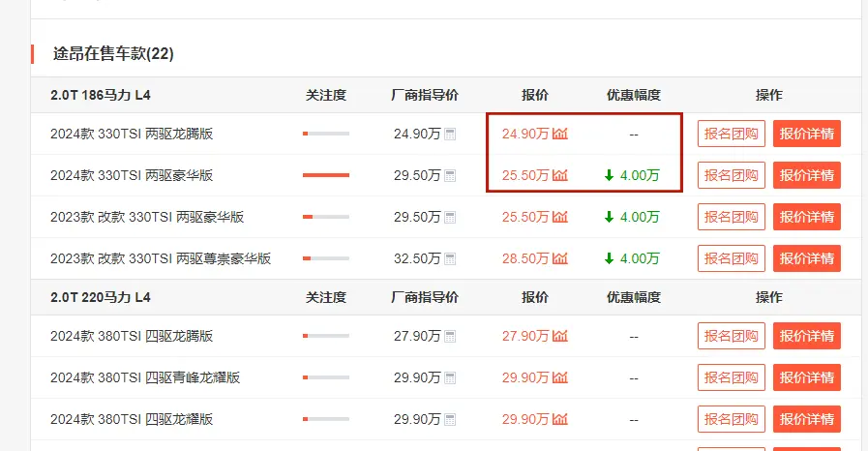Image resolution: width=868 pixels, height=451 pixels.
Task: Click 报价详情 for 2024款 380TSI 四驱龙耀版
Action: click(807, 419)
